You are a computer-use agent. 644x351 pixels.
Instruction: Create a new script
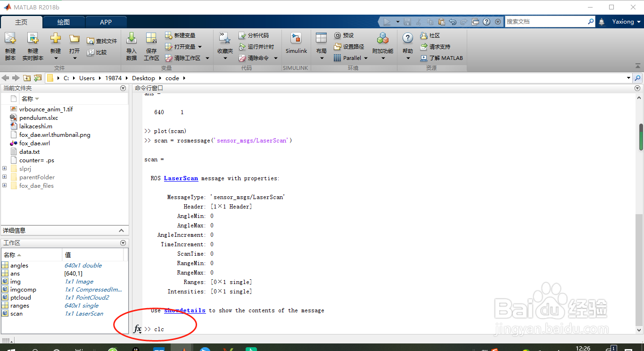point(10,46)
